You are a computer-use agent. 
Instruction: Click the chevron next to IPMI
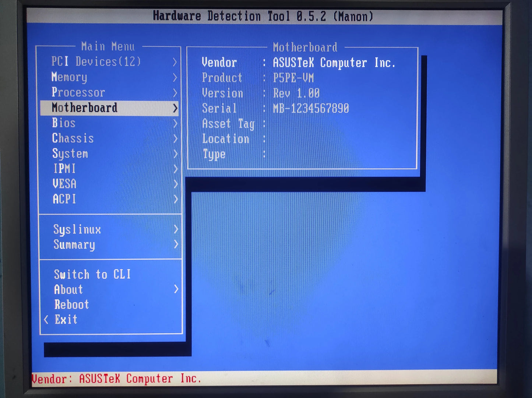tap(176, 169)
